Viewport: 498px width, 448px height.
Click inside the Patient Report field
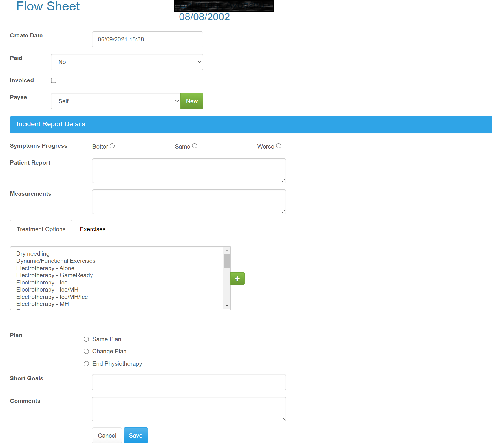[189, 171]
